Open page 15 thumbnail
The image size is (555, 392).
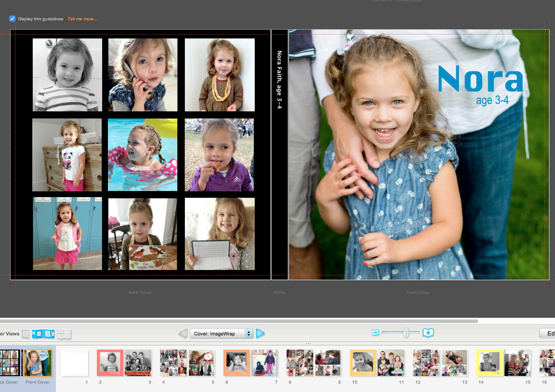pyautogui.click(x=518, y=363)
